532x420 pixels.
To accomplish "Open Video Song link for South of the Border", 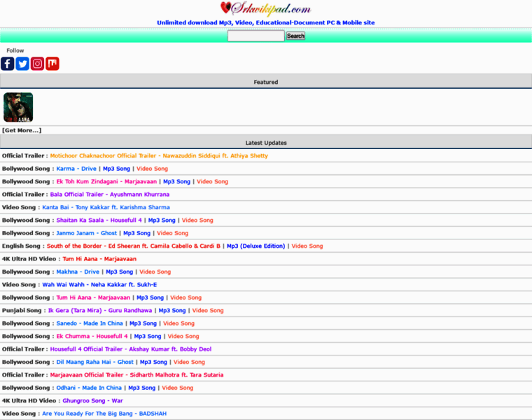I will (x=307, y=246).
